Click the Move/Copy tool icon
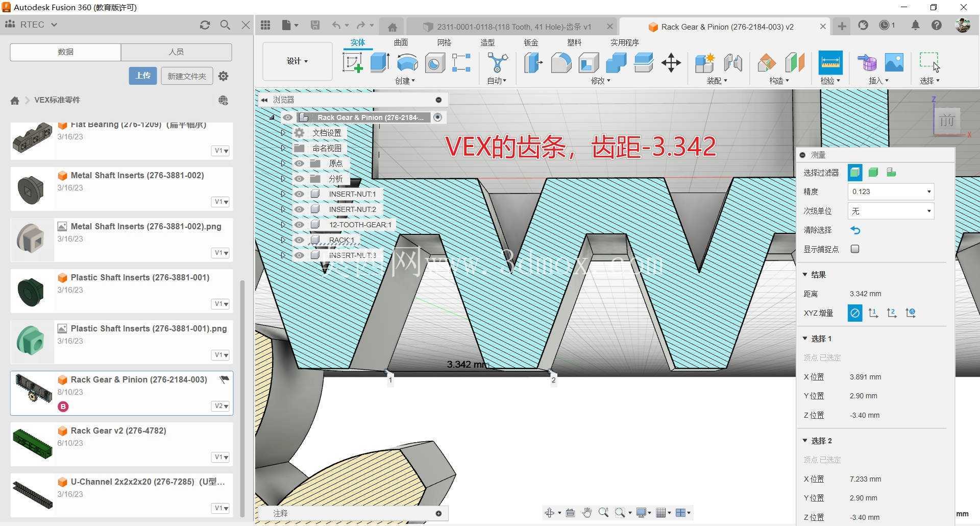This screenshot has height=526, width=980. [671, 63]
